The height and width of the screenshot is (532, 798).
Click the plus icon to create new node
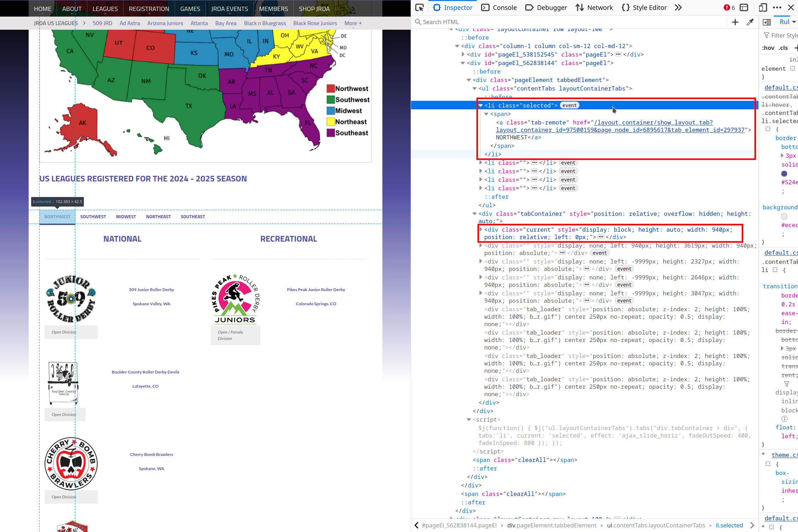(x=735, y=22)
